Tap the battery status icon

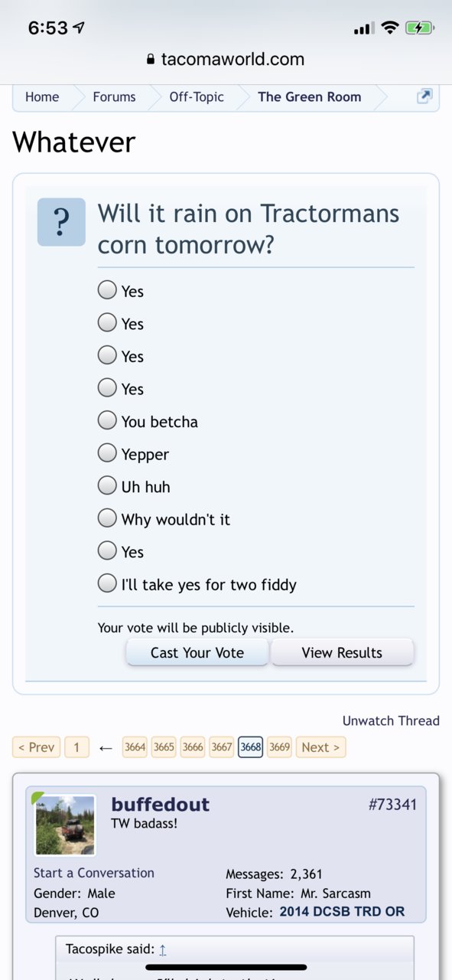point(421,28)
